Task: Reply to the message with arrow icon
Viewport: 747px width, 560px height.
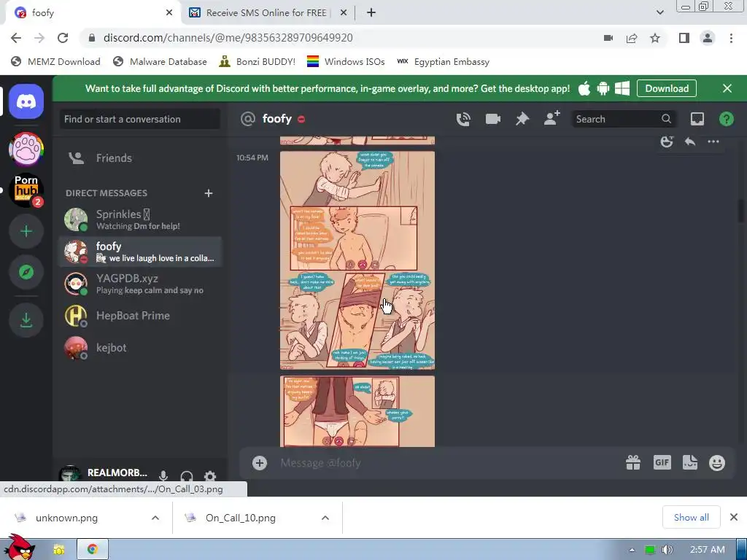Action: point(690,141)
